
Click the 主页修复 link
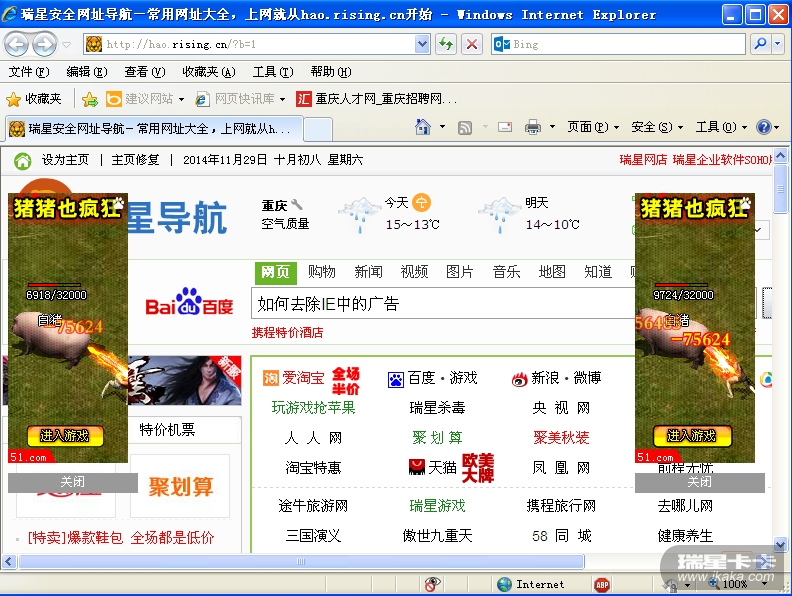pos(135,160)
